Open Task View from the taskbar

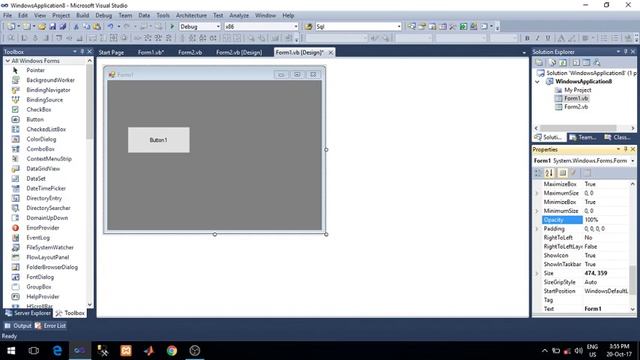pos(34,351)
